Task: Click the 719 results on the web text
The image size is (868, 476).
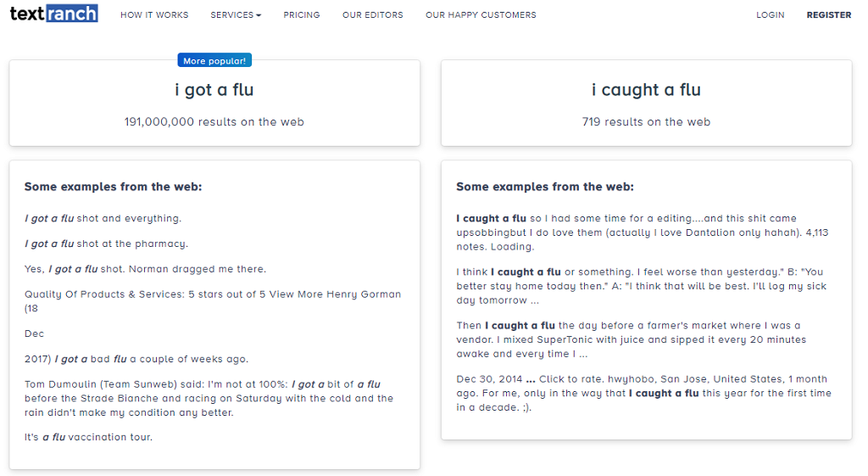Action: pos(646,122)
